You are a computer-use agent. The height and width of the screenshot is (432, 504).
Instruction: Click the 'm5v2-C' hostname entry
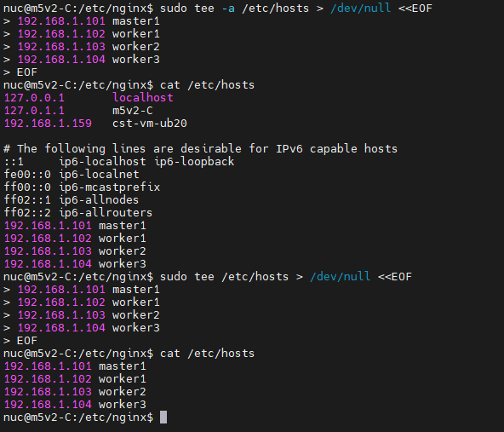133,110
